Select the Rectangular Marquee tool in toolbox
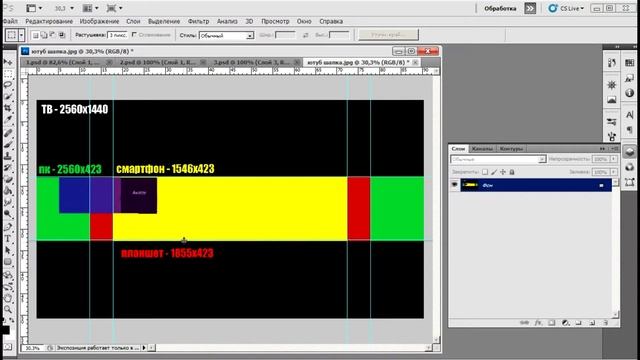640x360 pixels. (x=8, y=73)
